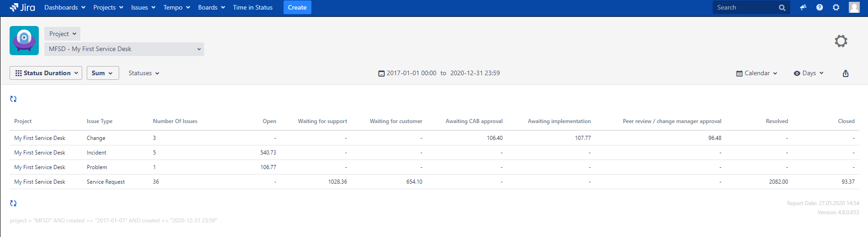868x237 pixels.
Task: Click the export share icon
Action: [x=845, y=73]
